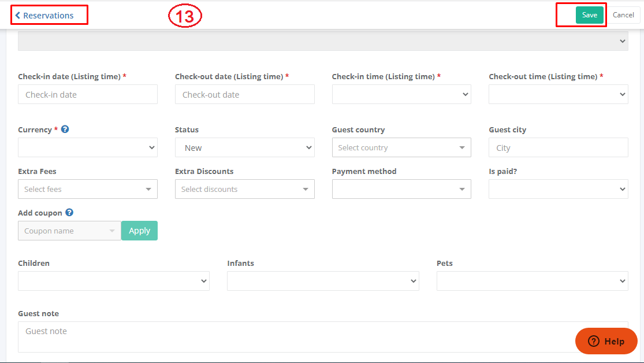Open the Infants dropdown
Viewport: 644px width, 363px height.
(x=323, y=281)
